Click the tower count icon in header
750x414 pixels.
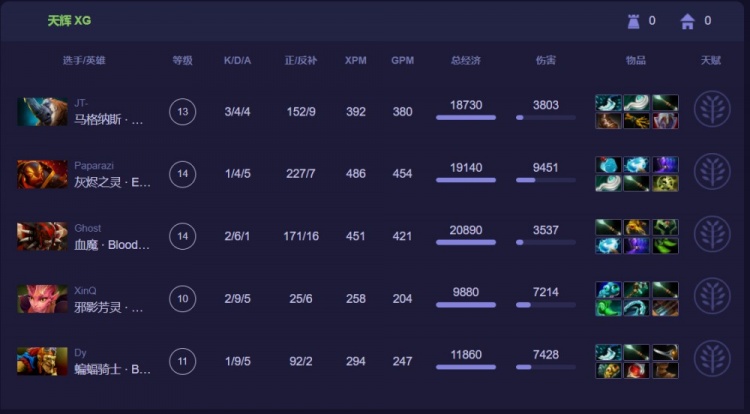[x=631, y=21]
